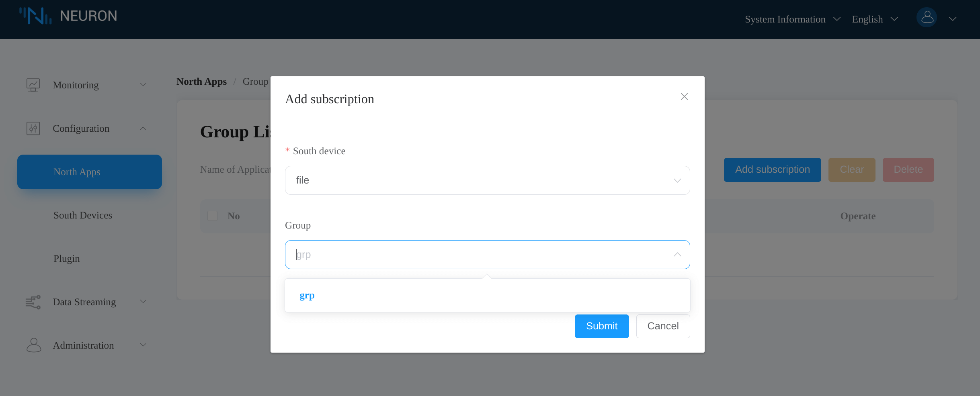Close the Add subscription dialog
This screenshot has height=396, width=980.
click(x=683, y=96)
